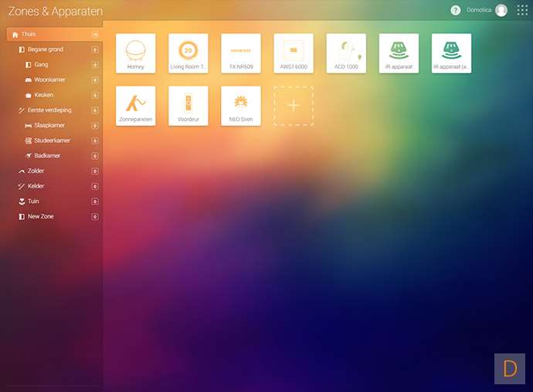
Task: Select the Tuin zone
Action: pyautogui.click(x=33, y=201)
